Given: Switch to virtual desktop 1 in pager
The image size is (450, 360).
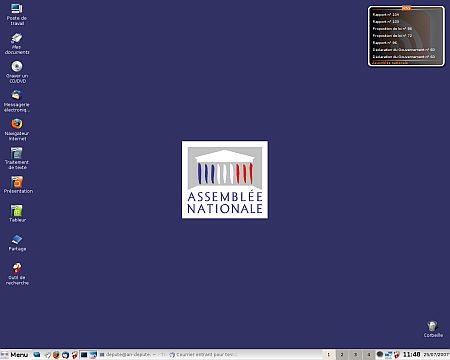Looking at the screenshot, I should point(329,355).
